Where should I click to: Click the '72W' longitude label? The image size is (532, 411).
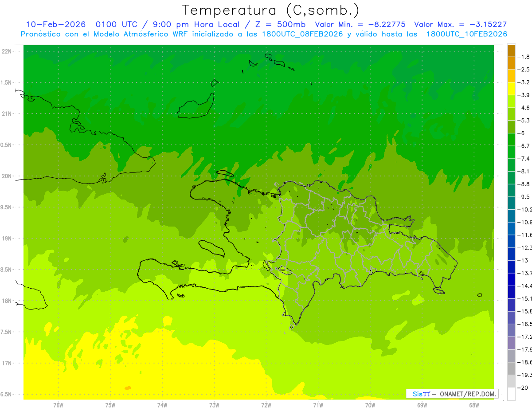(x=266, y=405)
